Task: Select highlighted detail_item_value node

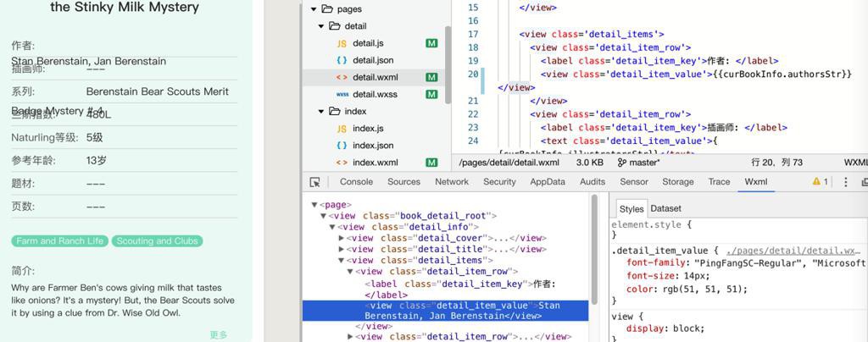Action: 445,311
